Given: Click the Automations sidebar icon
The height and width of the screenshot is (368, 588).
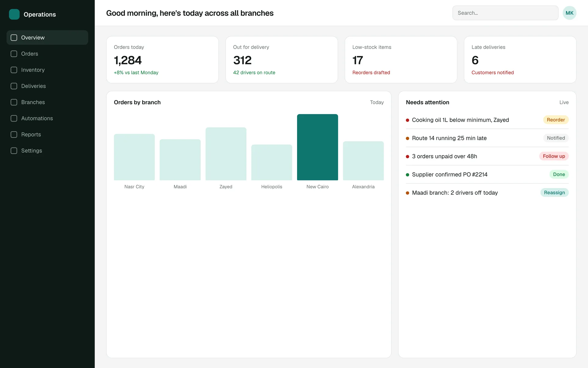Looking at the screenshot, I should click(x=14, y=118).
